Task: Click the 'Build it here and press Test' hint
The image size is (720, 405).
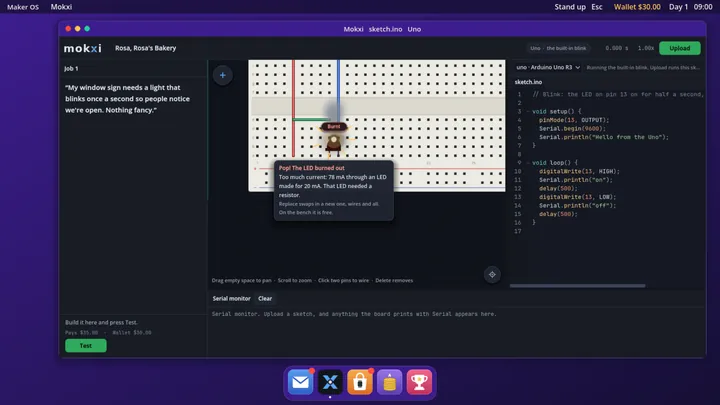Action: [x=101, y=322]
